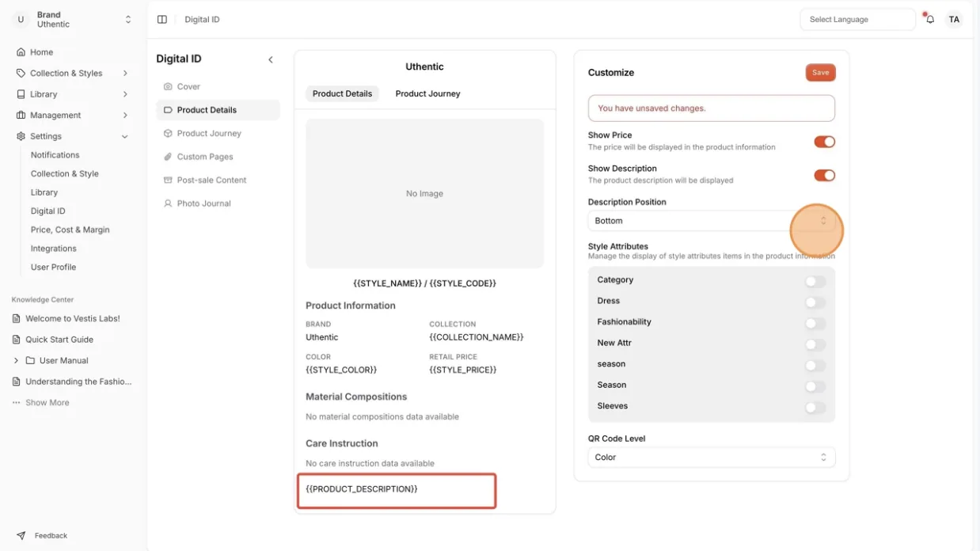
Task: Click the Settings gear icon
Action: pyautogui.click(x=21, y=136)
